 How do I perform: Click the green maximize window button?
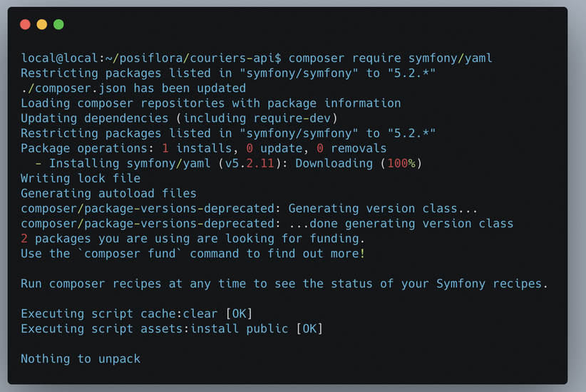[x=58, y=25]
